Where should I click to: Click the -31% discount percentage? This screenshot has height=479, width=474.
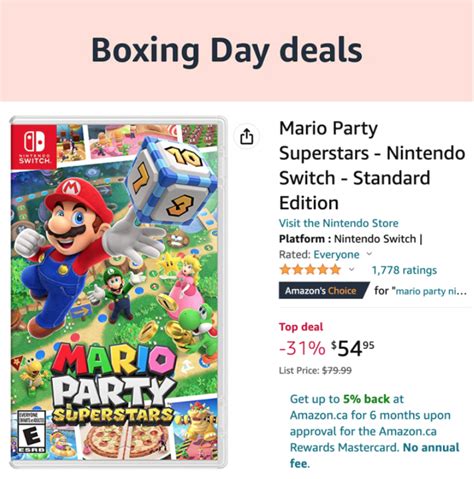tap(302, 348)
